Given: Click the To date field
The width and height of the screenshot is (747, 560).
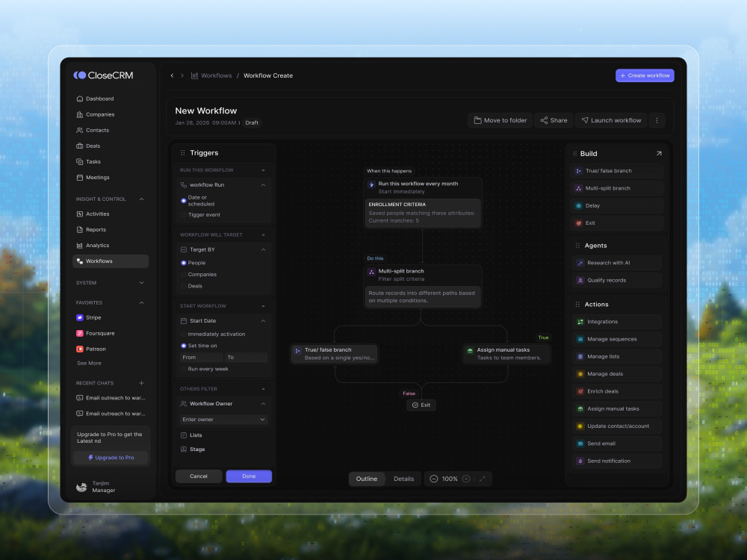Looking at the screenshot, I should [247, 358].
